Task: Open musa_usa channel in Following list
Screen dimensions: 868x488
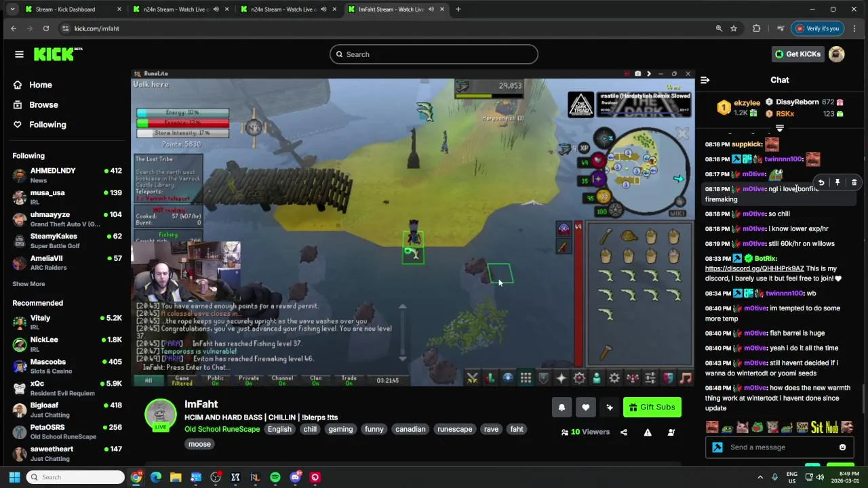Action: coord(66,197)
